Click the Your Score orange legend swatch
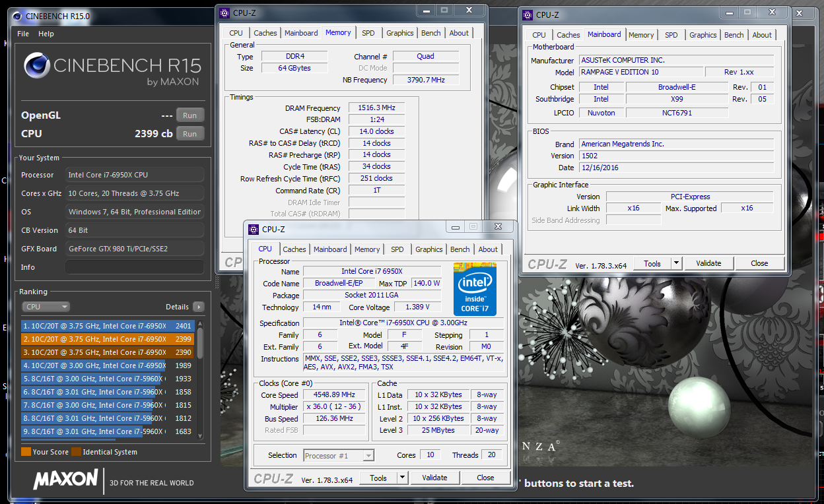Image resolution: width=824 pixels, height=504 pixels. pos(26,452)
